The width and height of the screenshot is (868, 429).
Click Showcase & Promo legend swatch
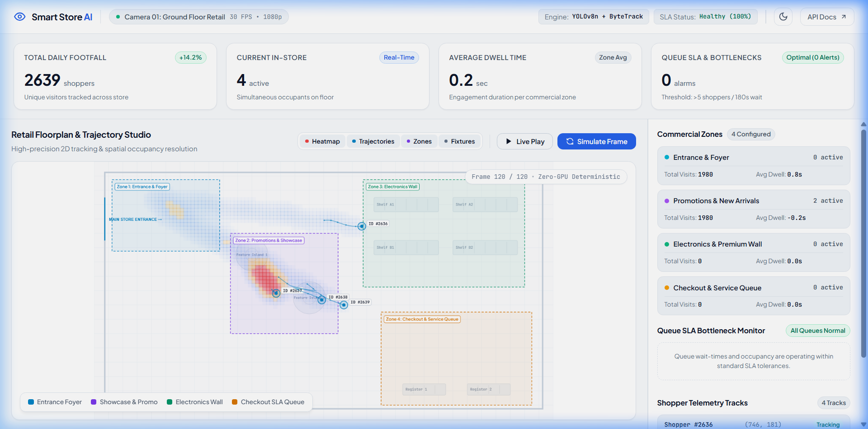(x=94, y=402)
